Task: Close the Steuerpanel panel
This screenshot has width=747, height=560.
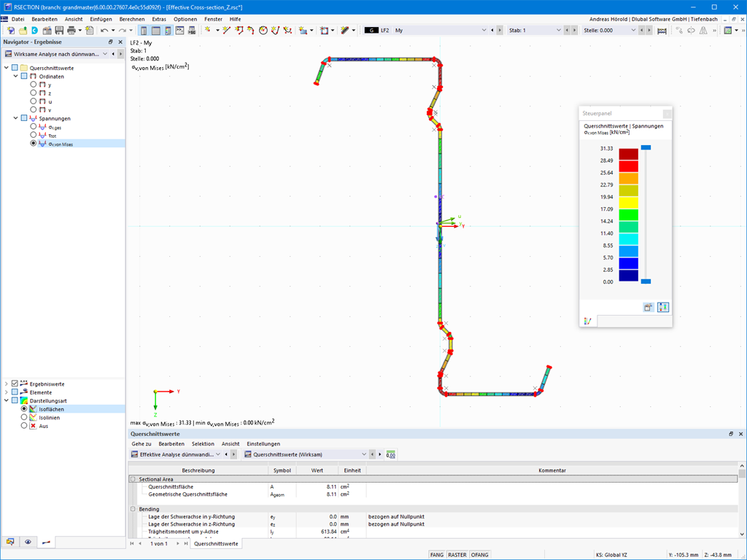Action: tap(667, 113)
